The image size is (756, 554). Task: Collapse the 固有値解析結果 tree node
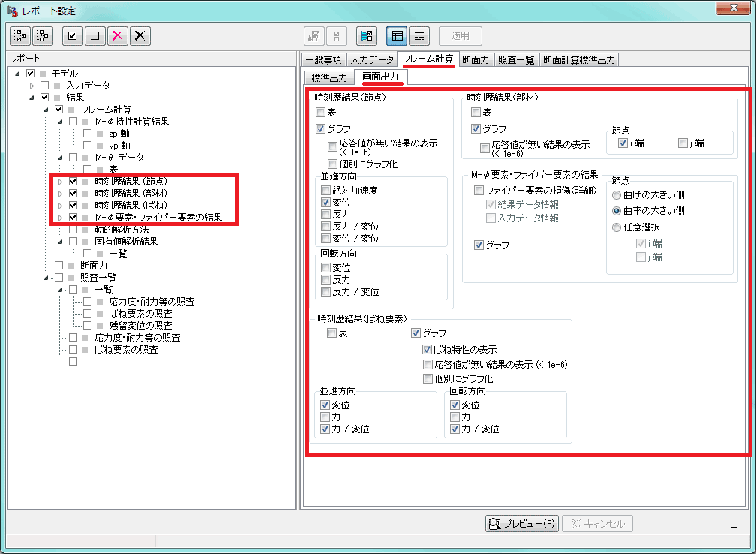coord(61,242)
